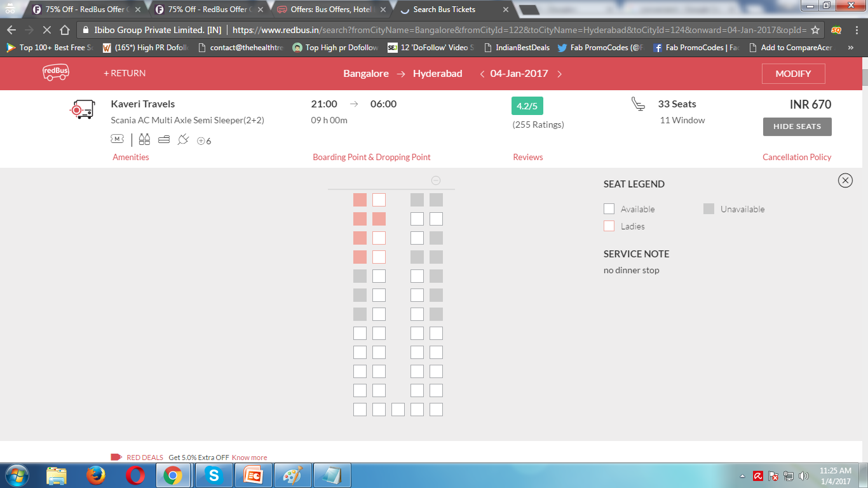The width and height of the screenshot is (868, 488).
Task: Open the Know more link for Red Deals
Action: point(249,457)
